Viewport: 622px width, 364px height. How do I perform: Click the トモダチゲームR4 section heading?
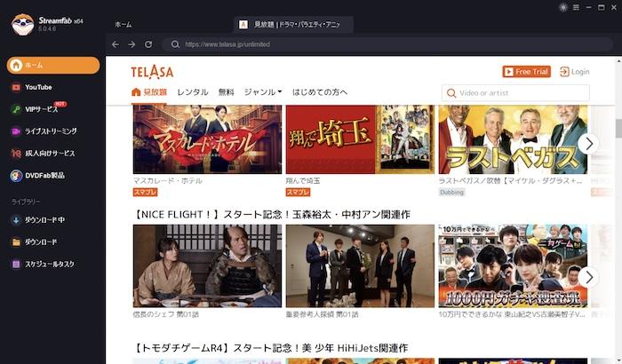pos(270,348)
